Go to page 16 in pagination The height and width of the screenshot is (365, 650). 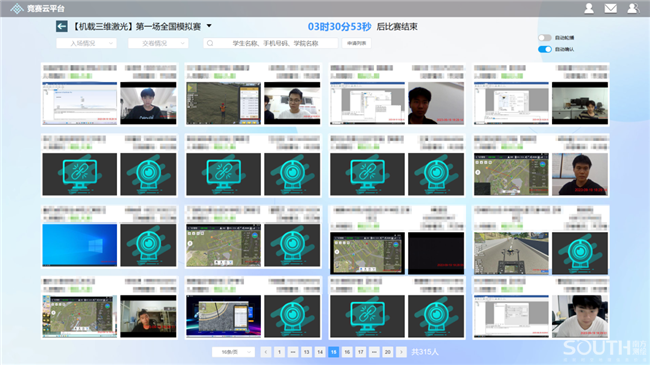click(347, 352)
